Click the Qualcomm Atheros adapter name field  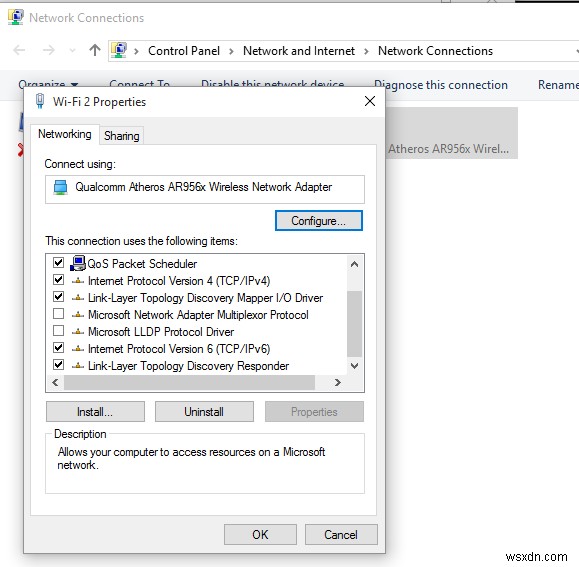tap(205, 189)
